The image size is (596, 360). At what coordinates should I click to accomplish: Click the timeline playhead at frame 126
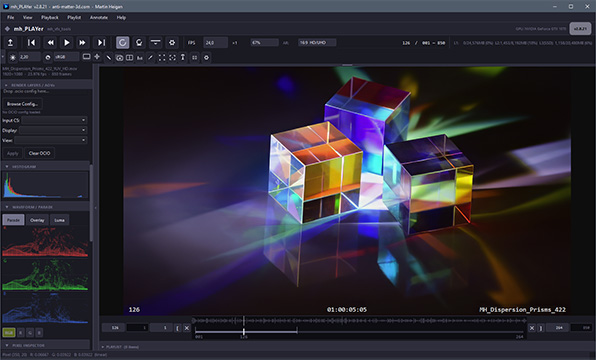(x=244, y=332)
